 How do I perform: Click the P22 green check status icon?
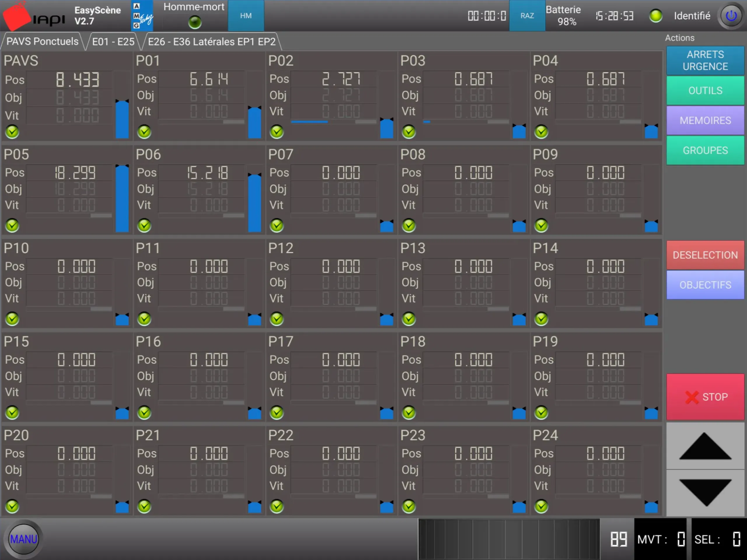click(x=277, y=506)
